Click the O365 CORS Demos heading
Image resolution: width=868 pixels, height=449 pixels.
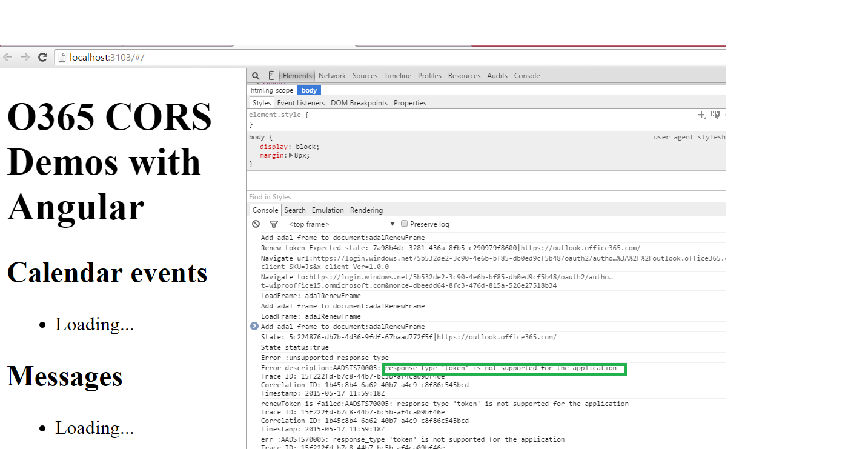click(x=109, y=162)
